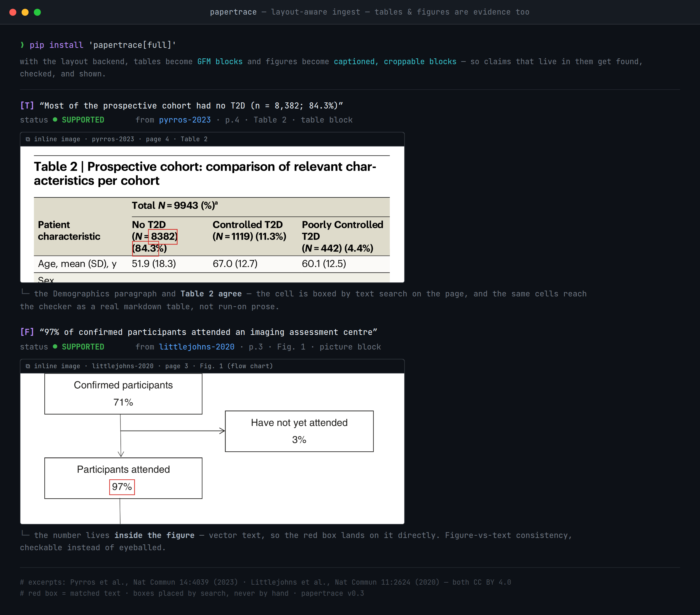Image resolution: width=700 pixels, height=615 pixels.
Task: Click the captioned, croppable blocks text
Action: coord(395,62)
